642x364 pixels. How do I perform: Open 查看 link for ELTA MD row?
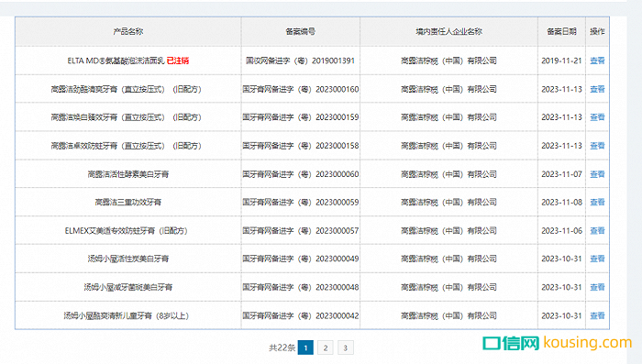pos(597,61)
